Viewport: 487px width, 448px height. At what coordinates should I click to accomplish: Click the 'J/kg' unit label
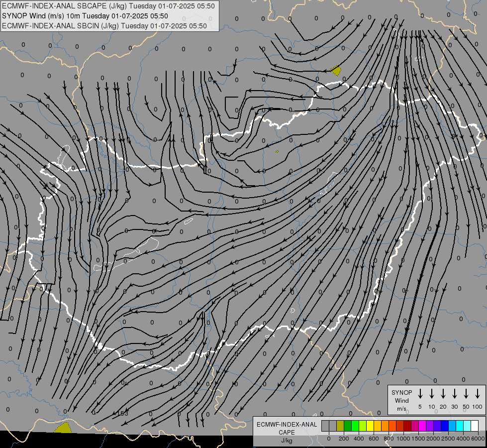287,441
